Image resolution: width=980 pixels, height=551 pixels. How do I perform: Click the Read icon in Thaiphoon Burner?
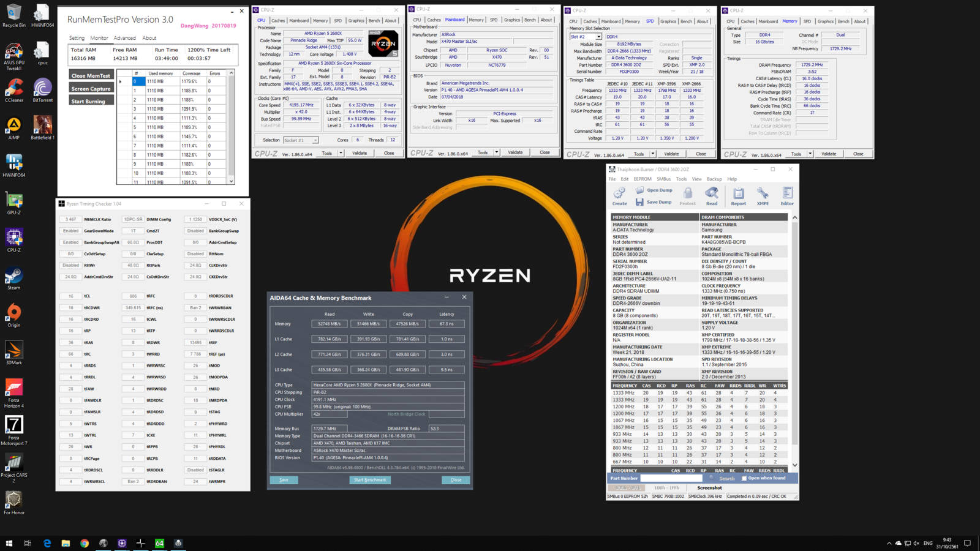click(x=711, y=197)
